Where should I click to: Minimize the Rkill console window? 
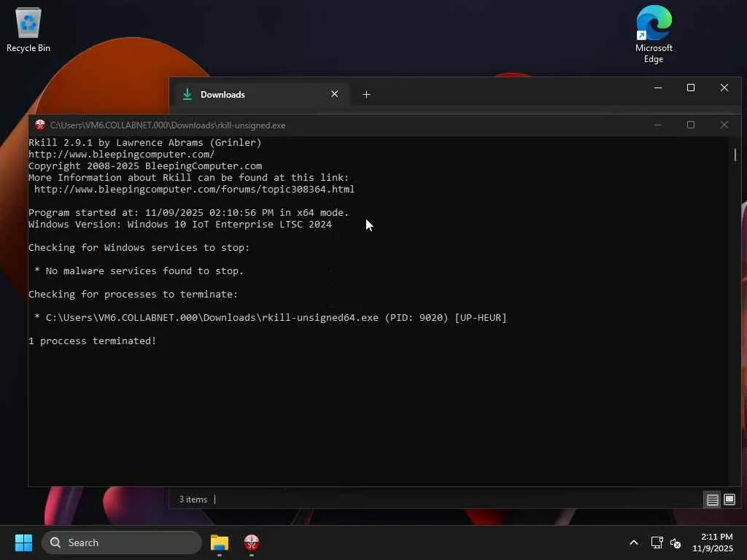pos(658,125)
